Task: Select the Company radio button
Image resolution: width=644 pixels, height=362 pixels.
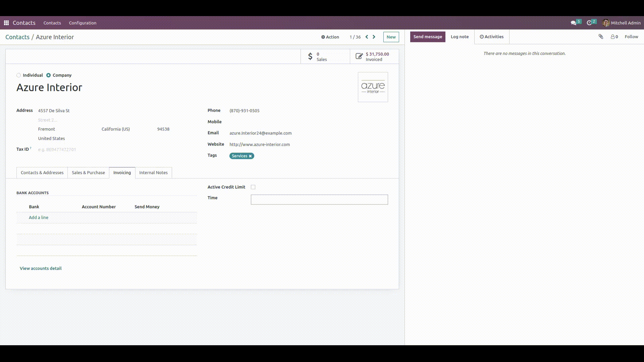Action: point(49,75)
